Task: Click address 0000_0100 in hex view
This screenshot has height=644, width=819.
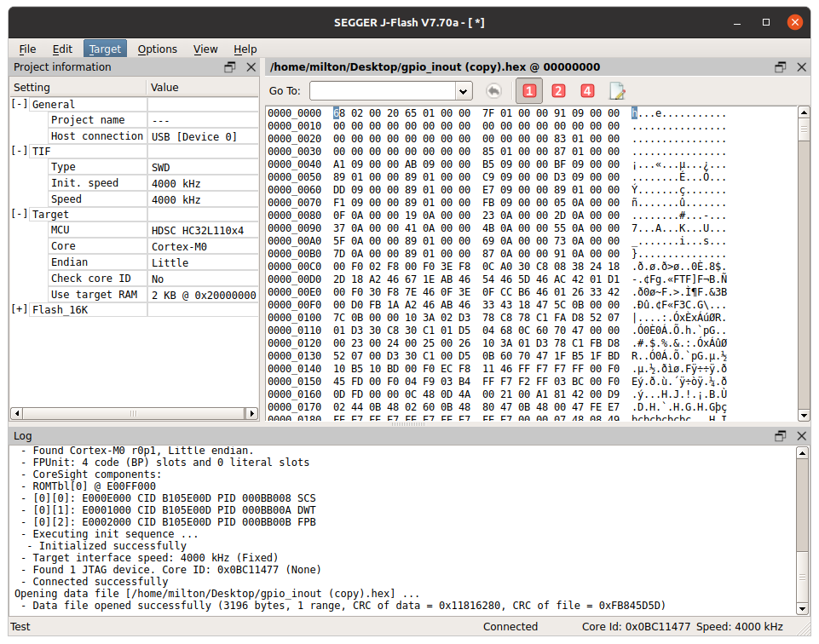Action: (x=295, y=318)
